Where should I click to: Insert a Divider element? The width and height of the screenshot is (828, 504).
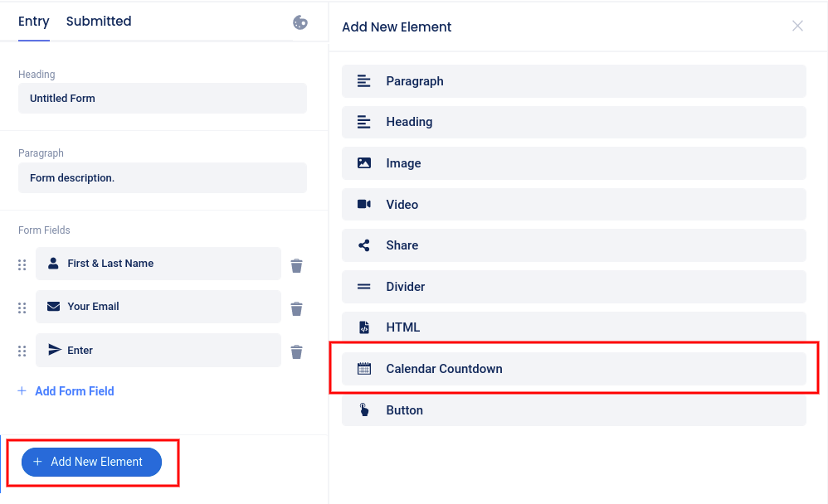point(573,287)
